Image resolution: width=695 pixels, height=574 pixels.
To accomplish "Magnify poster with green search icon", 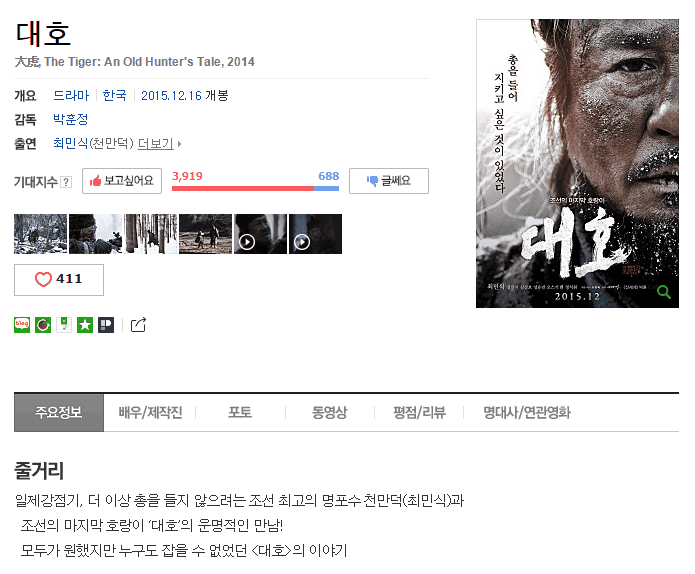I will (664, 292).
